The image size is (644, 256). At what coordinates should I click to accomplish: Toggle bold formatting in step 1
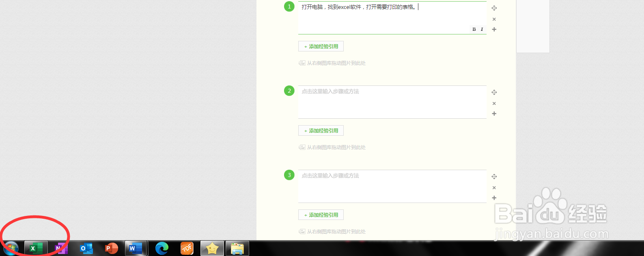tap(474, 29)
